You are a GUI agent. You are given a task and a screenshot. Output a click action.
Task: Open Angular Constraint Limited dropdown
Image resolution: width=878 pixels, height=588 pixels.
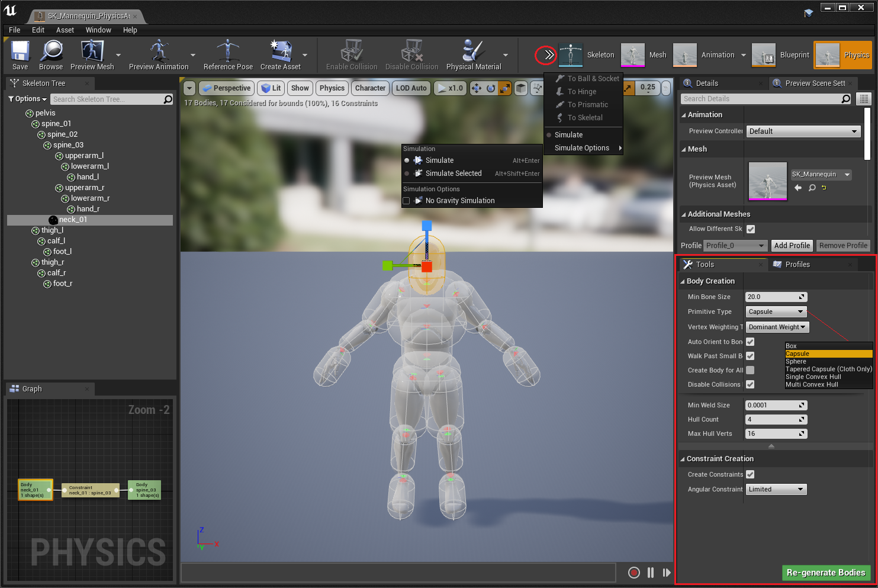point(776,489)
